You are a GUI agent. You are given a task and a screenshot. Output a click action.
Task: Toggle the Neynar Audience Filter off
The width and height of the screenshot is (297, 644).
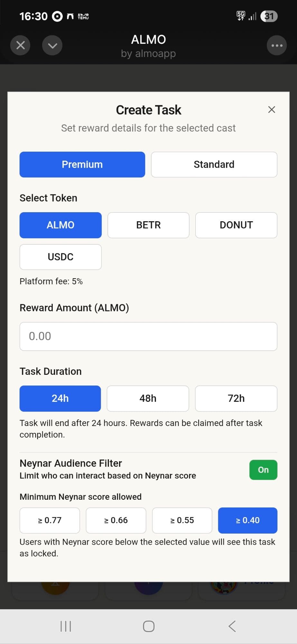coord(263,470)
